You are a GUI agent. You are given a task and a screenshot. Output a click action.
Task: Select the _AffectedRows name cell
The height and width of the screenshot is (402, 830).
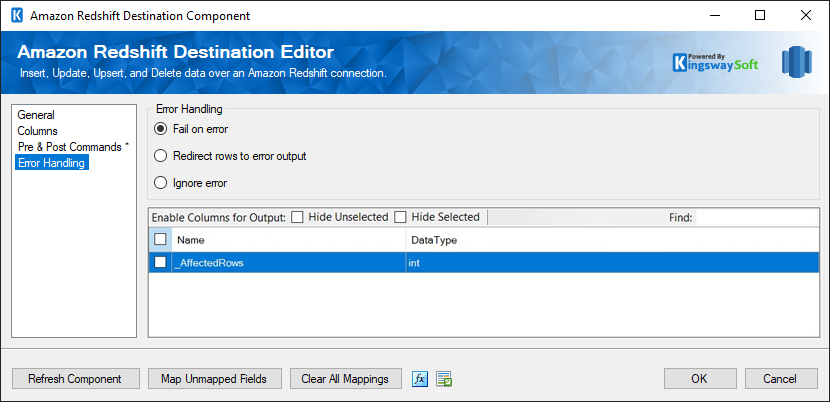pyautogui.click(x=288, y=263)
